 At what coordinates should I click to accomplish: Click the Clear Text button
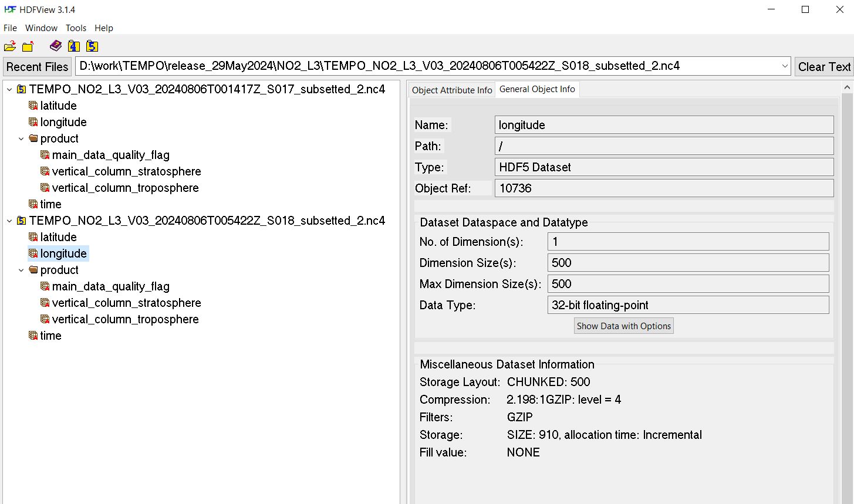(823, 67)
